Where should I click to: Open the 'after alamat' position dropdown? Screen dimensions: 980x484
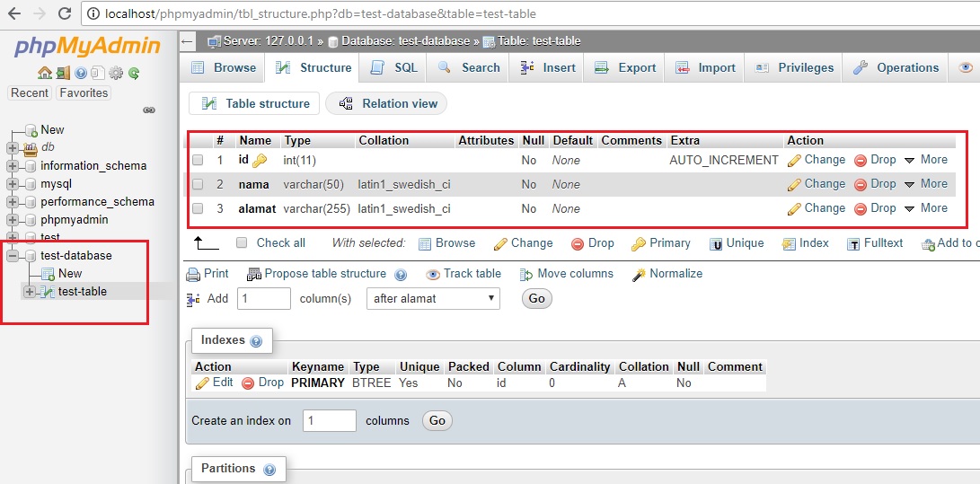pos(433,298)
